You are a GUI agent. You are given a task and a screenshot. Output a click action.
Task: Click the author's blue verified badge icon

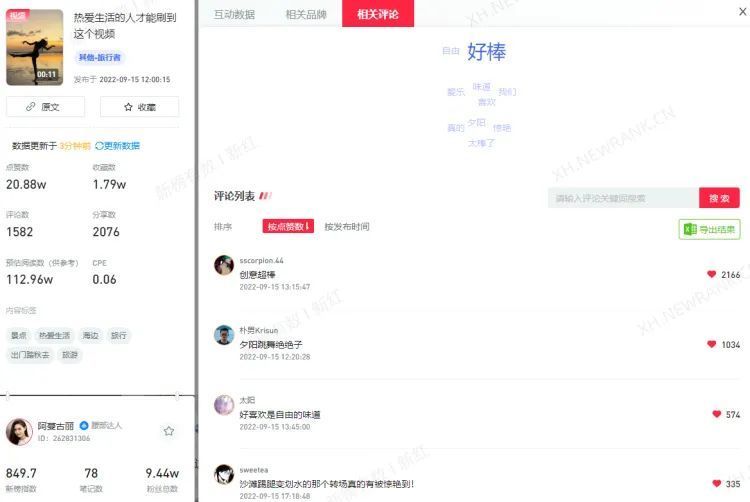[84, 425]
